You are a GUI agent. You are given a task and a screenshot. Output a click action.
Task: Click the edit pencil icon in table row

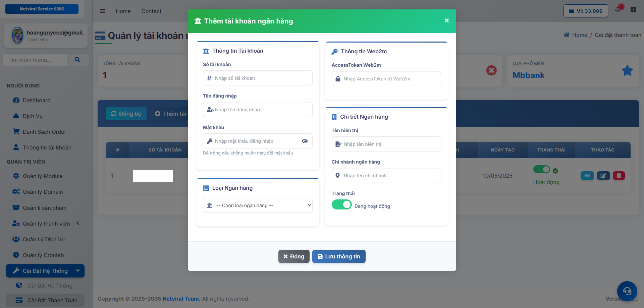[603, 176]
